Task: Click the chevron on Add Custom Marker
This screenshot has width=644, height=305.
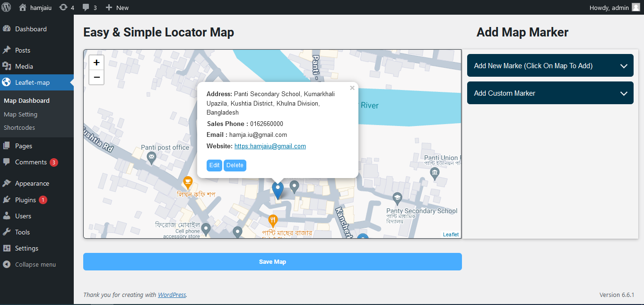Action: [x=624, y=94]
